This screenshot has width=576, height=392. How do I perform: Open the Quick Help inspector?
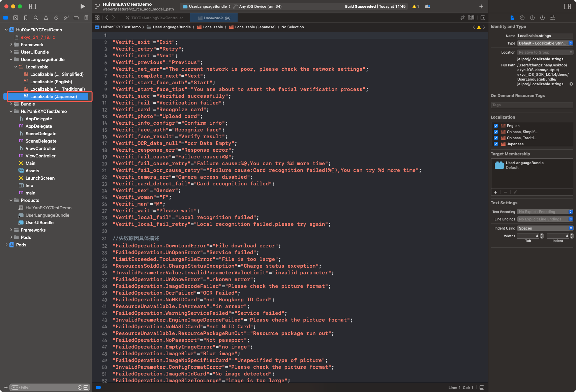(x=532, y=18)
